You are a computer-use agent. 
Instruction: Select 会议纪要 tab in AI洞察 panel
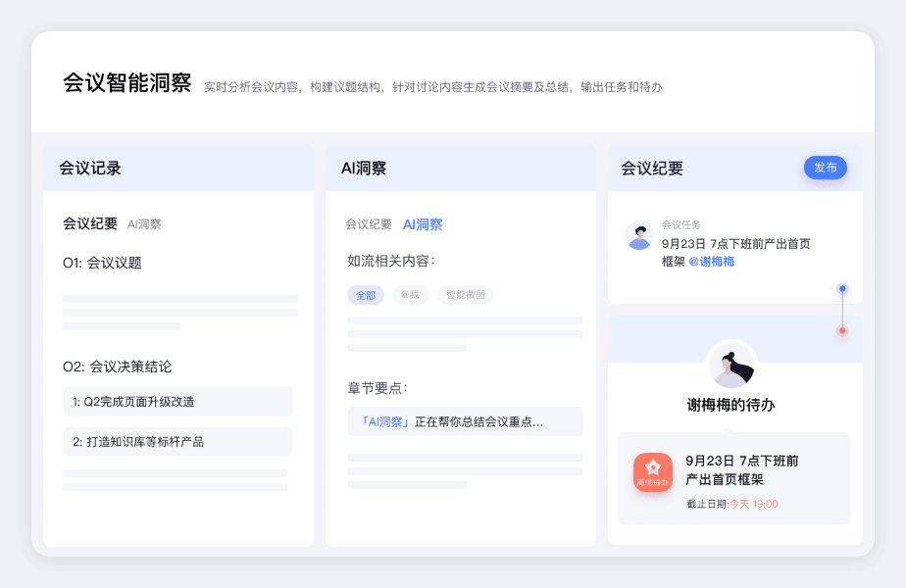[369, 224]
